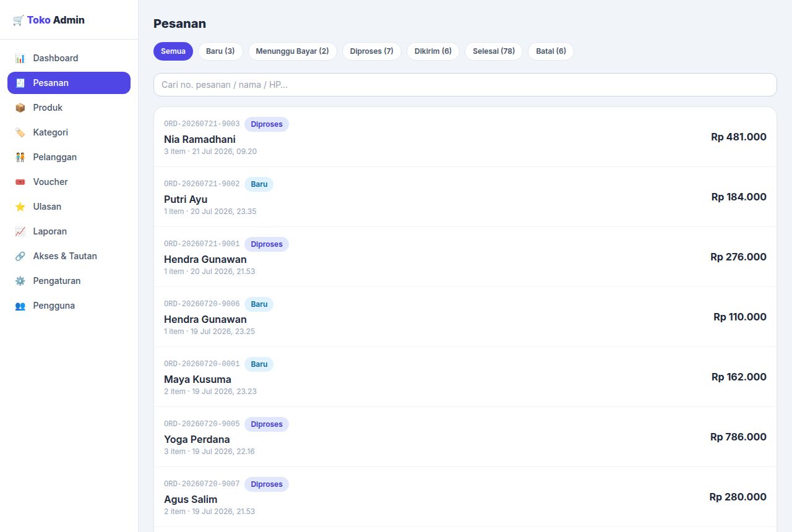Click the Laporan trend chart icon

20,231
